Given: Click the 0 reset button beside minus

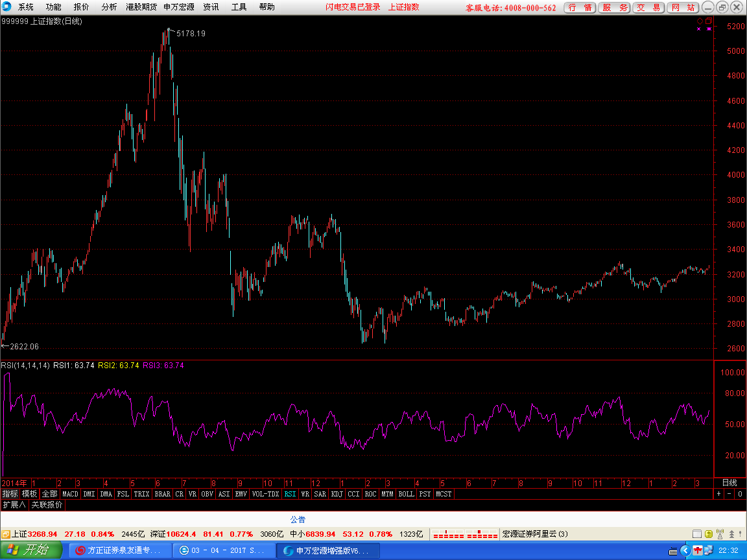Looking at the screenshot, I should point(740,494).
